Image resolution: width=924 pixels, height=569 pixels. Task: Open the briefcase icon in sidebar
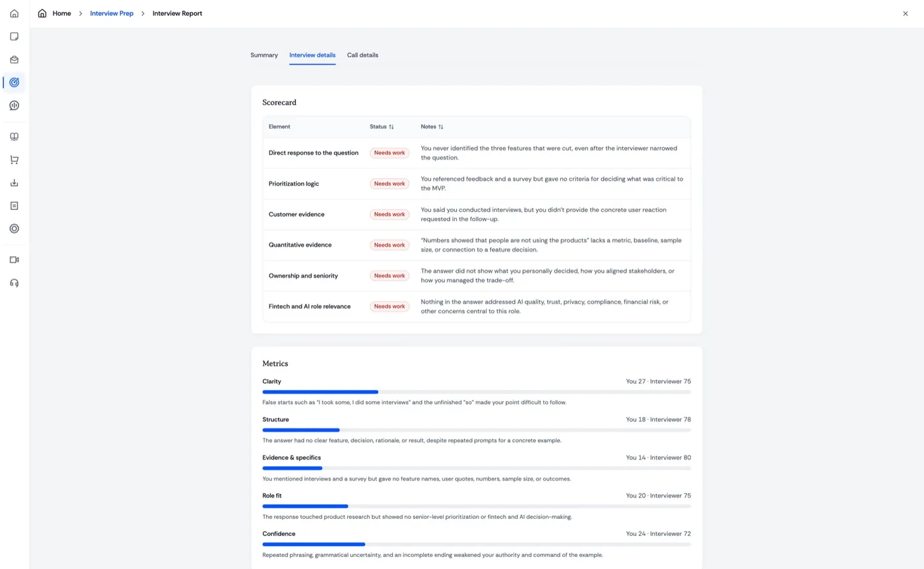(x=15, y=59)
